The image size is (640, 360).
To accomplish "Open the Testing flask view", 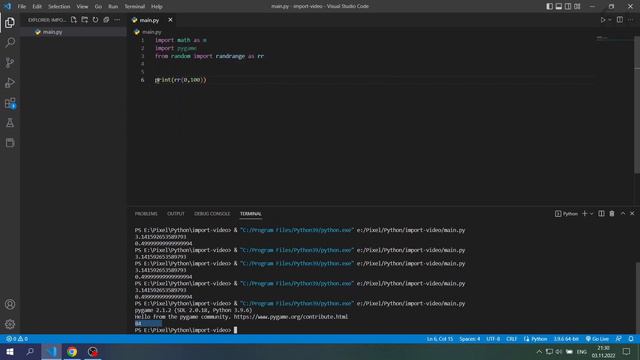I will pos(10,123).
